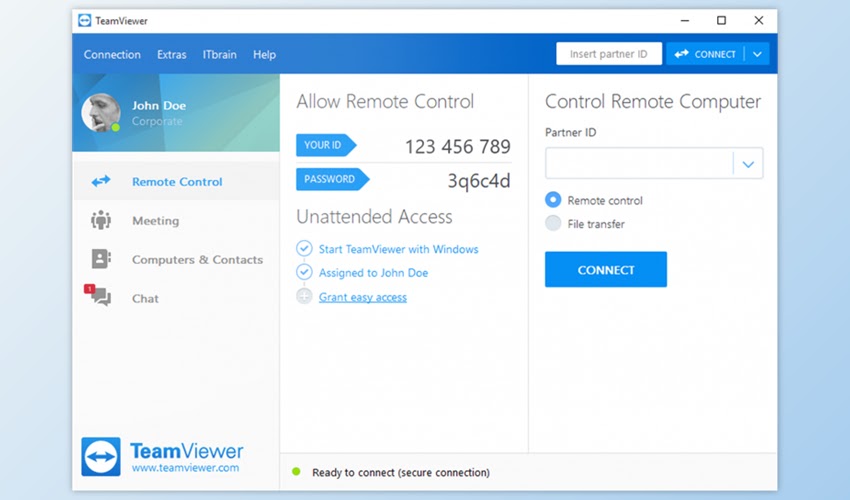
Task: Click the Computers & Contacts address book icon
Action: (101, 259)
